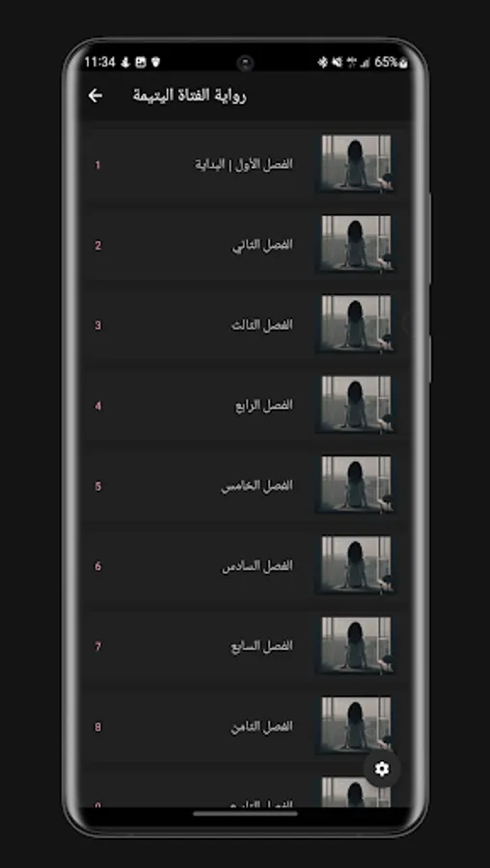Open the settings gear floating button
This screenshot has width=490, height=868.
pyautogui.click(x=381, y=769)
